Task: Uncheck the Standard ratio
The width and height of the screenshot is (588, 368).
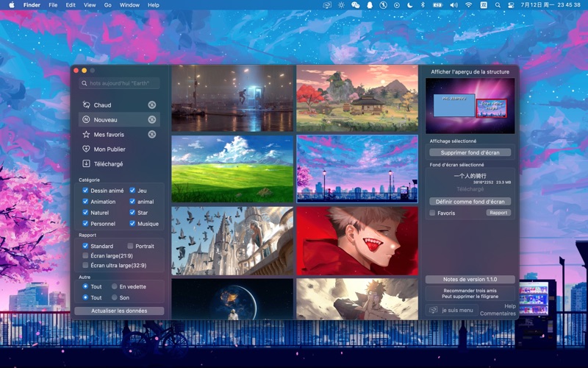Action: pyautogui.click(x=85, y=246)
